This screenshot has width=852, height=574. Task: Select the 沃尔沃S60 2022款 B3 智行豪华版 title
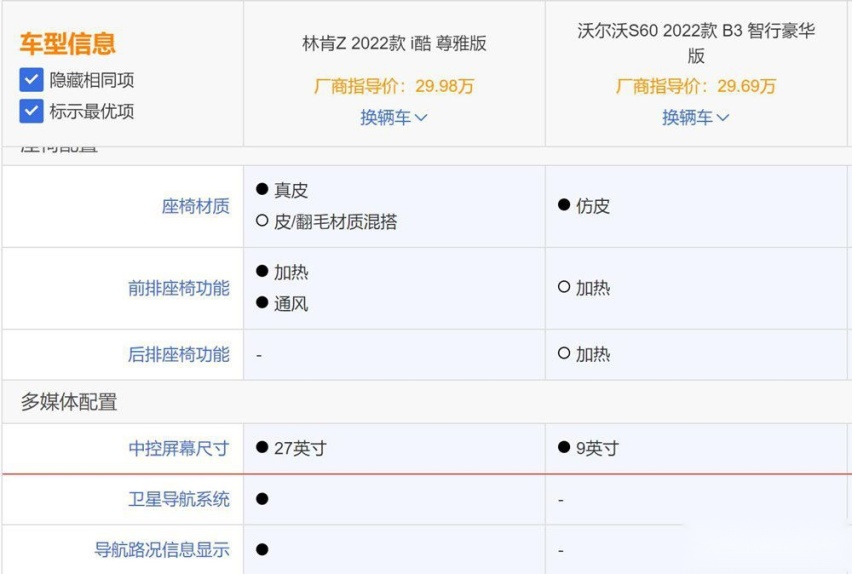696,43
